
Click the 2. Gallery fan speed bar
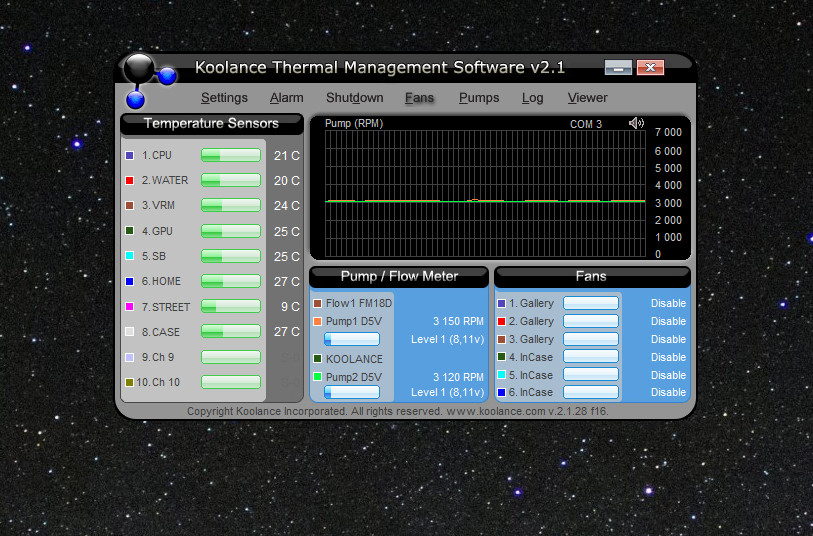coord(591,321)
